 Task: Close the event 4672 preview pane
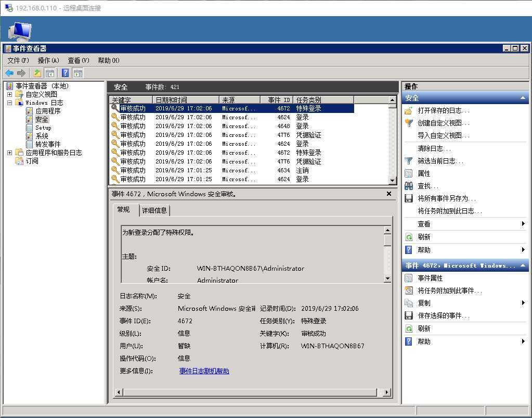389,194
